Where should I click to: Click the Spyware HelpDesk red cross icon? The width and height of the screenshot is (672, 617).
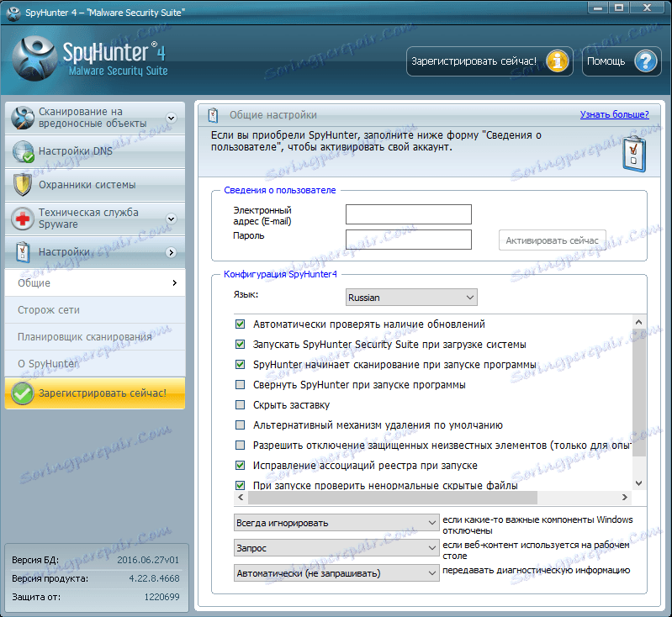point(22,219)
